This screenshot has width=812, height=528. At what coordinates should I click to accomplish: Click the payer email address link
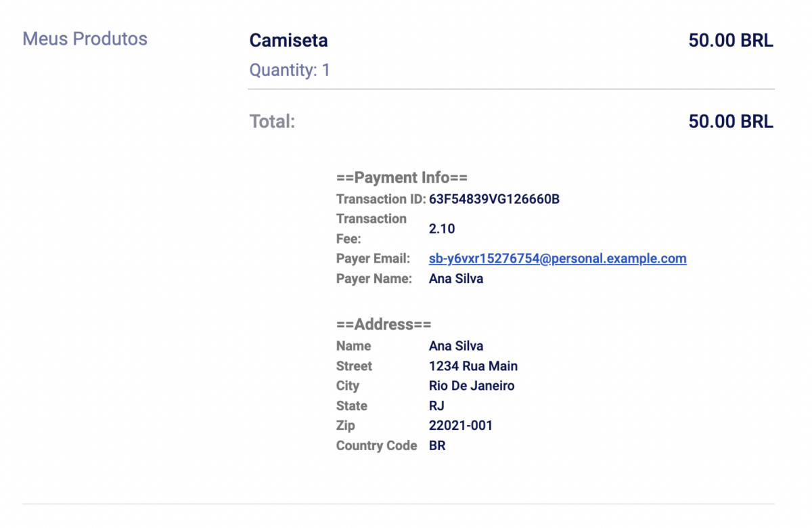coord(558,259)
